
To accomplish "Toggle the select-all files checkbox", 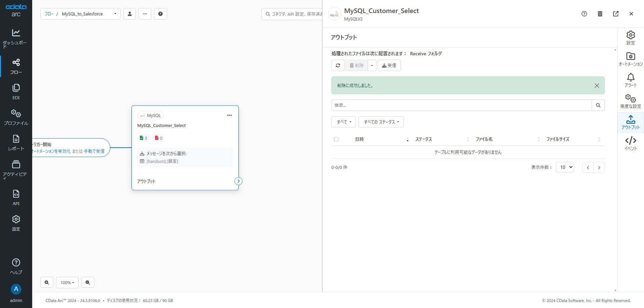I will coord(336,139).
